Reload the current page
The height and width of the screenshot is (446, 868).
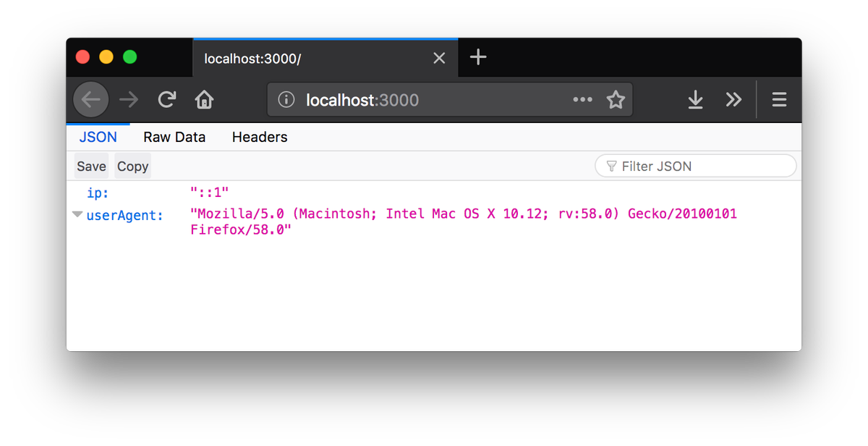click(167, 100)
